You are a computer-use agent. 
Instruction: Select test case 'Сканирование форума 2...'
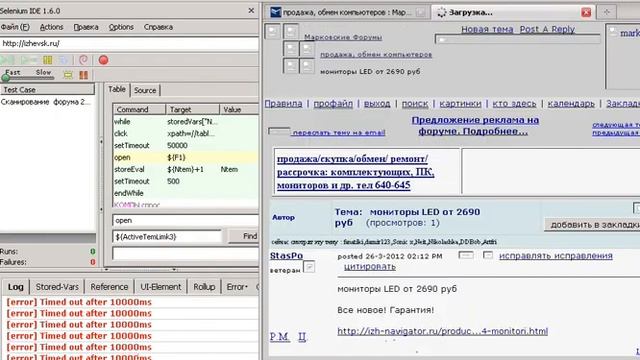tap(46, 102)
